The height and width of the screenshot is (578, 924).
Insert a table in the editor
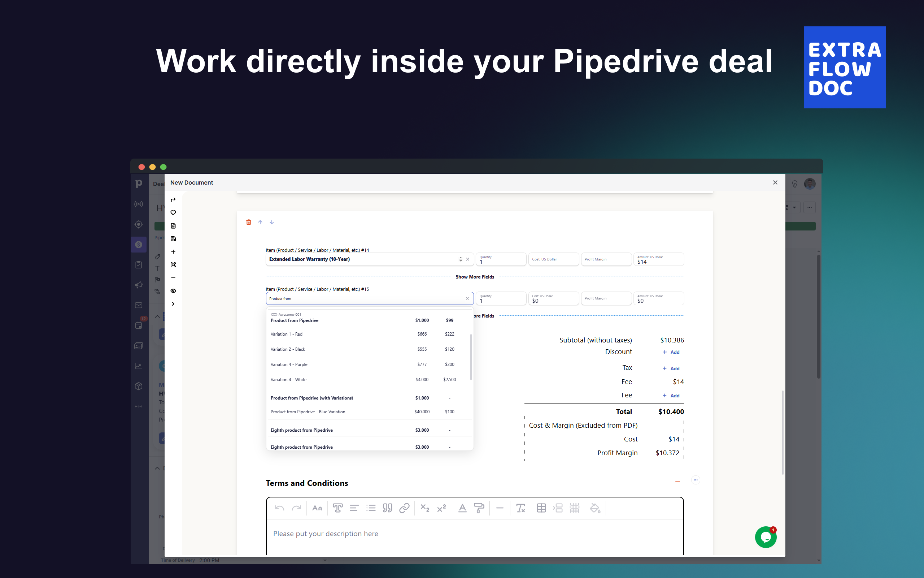(541, 508)
